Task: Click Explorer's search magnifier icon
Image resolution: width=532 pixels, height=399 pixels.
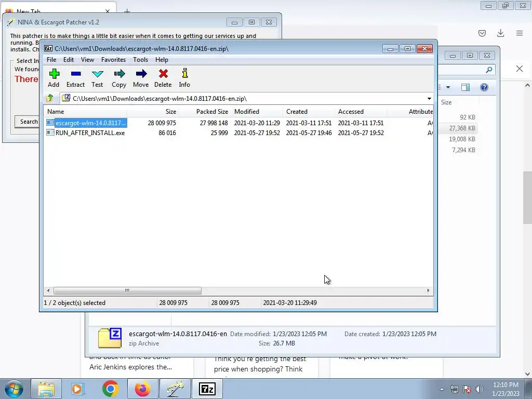Action: click(489, 70)
